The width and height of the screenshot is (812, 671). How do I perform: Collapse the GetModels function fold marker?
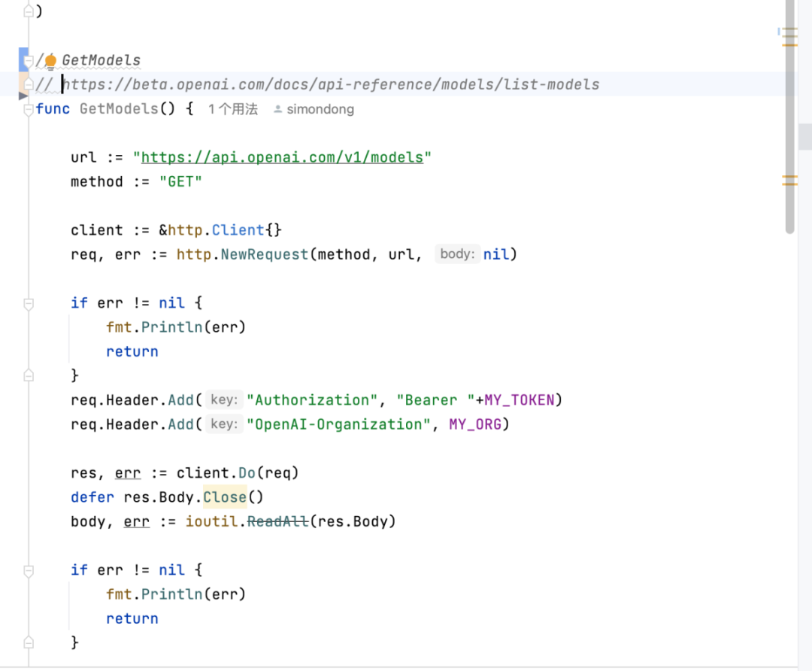29,109
